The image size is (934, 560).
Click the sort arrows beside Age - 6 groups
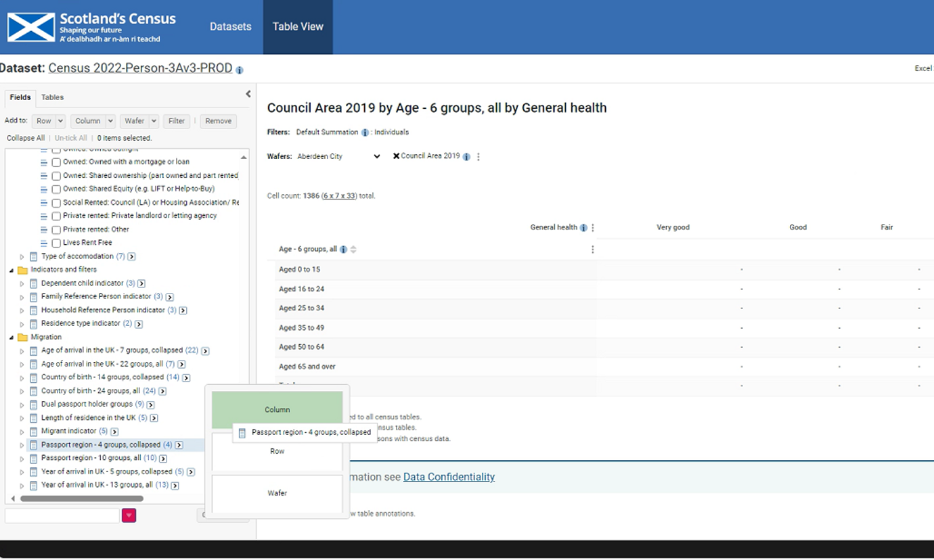(x=353, y=250)
